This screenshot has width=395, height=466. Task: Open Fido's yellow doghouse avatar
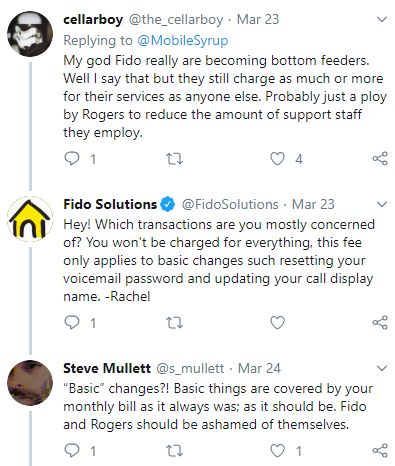click(30, 219)
